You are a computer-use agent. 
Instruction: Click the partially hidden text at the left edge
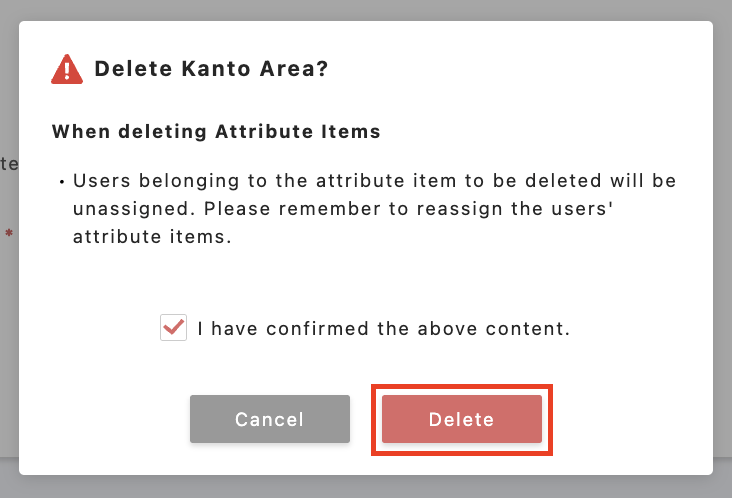click(x=9, y=163)
